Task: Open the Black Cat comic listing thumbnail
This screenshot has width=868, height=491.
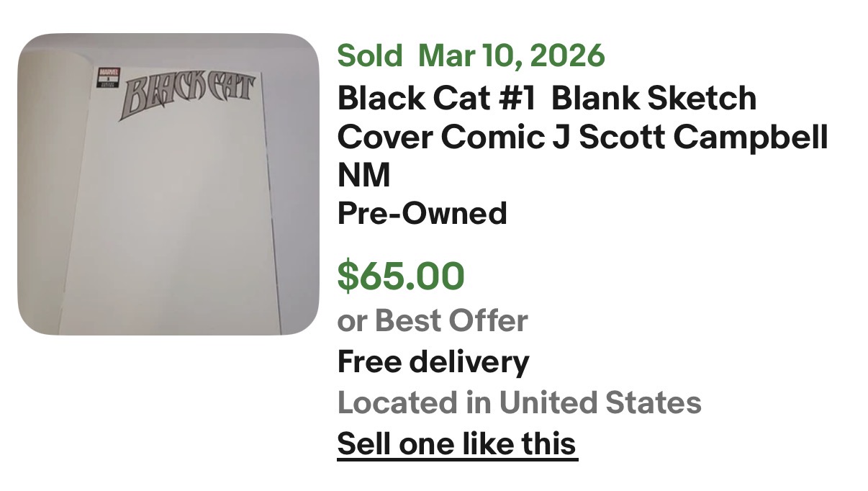Action: coord(168,184)
